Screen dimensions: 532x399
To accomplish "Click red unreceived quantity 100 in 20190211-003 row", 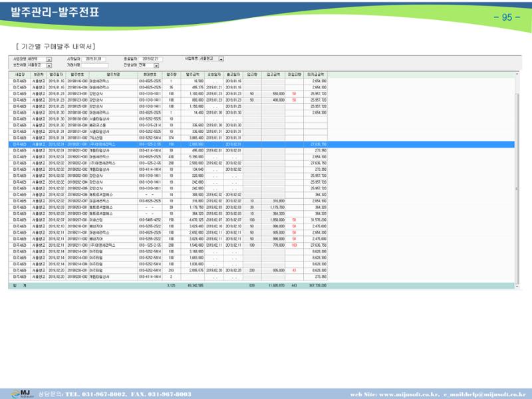I will click(x=294, y=245).
